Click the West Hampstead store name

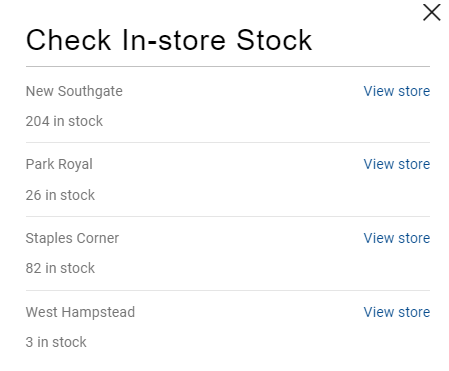(80, 312)
